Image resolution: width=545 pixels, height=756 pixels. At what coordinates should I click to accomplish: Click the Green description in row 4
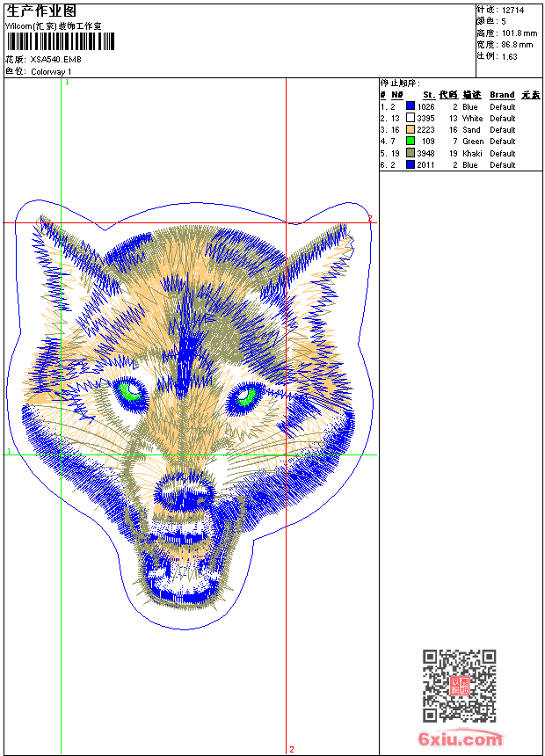(473, 142)
